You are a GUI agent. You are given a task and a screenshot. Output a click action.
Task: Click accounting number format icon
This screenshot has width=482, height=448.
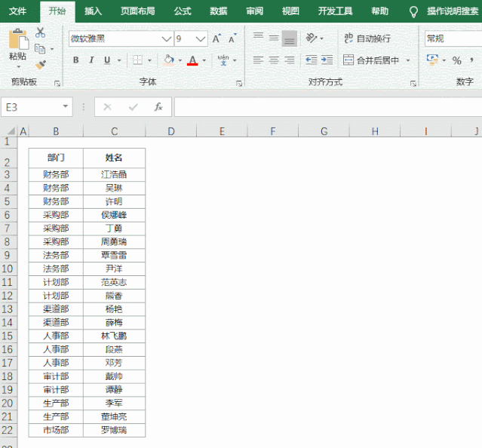click(x=432, y=60)
